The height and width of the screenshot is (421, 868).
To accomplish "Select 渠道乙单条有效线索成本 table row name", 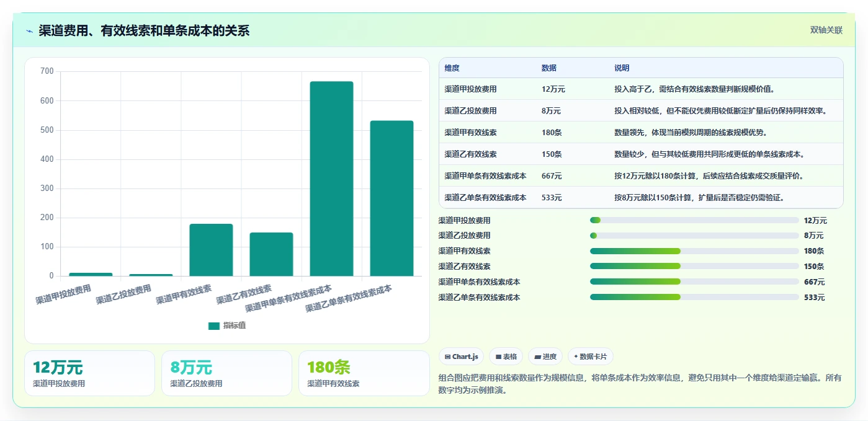I will coord(485,198).
